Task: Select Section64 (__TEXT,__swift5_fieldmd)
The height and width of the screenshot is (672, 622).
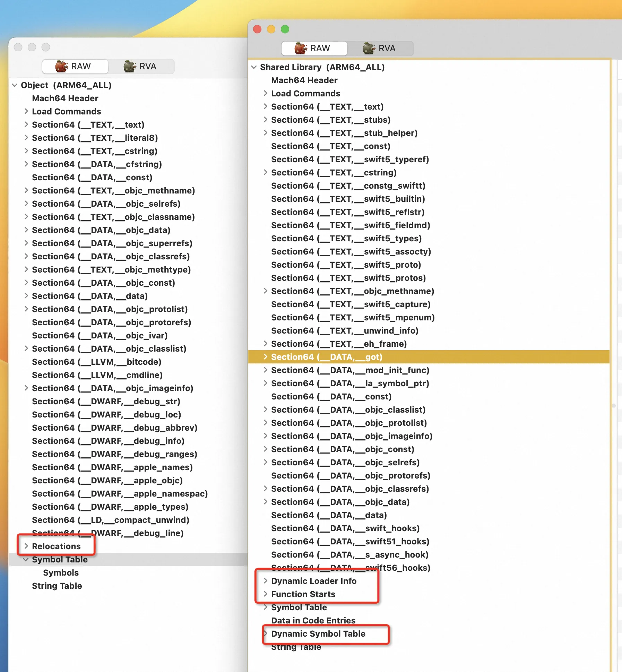Action: 351,225
